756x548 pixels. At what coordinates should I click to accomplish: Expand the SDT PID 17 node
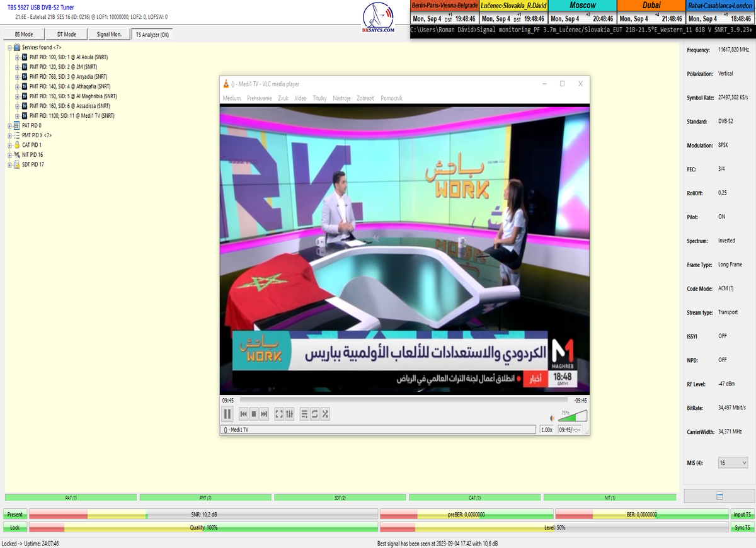(x=9, y=165)
